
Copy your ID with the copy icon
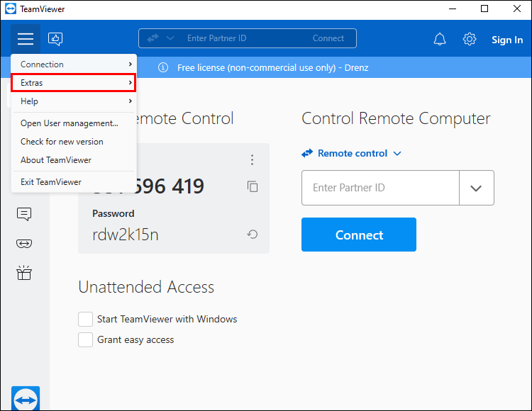pyautogui.click(x=253, y=186)
